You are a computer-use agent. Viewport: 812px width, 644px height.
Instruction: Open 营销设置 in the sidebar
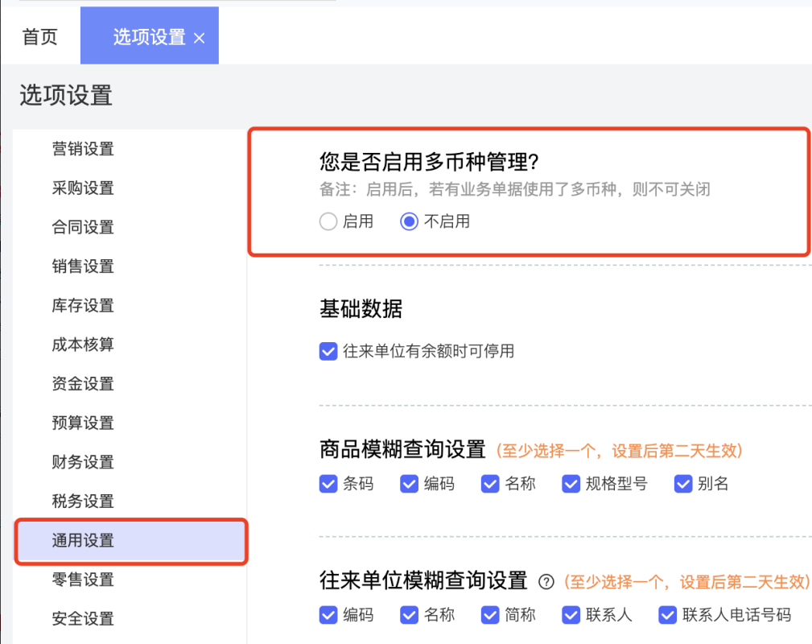[83, 149]
